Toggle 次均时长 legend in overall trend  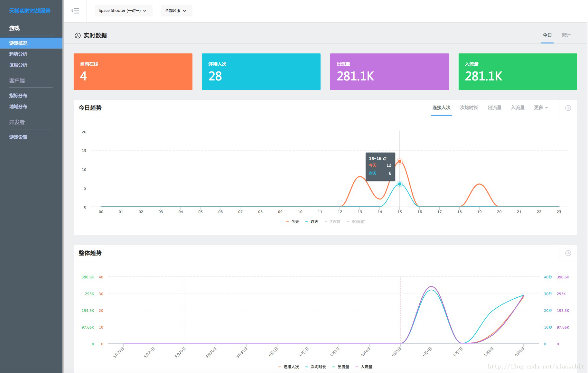tap(315, 367)
